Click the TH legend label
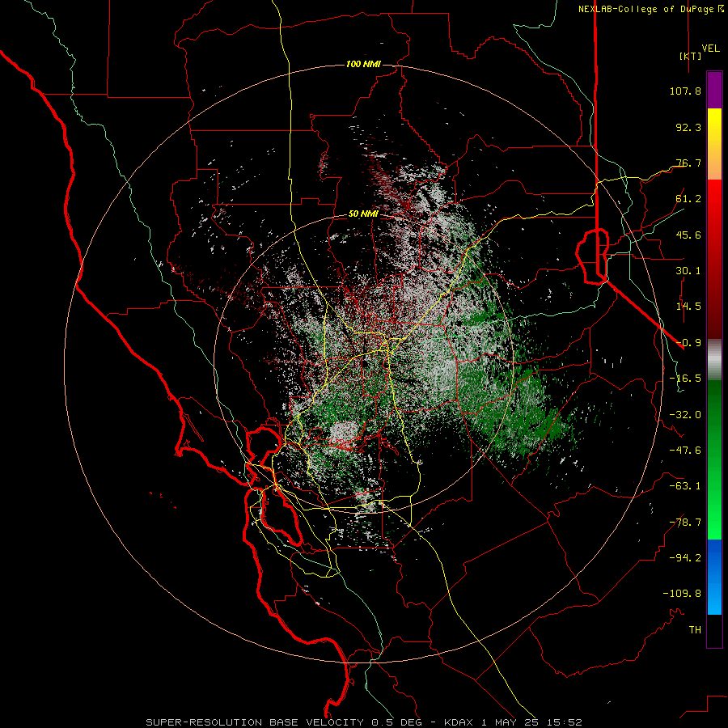This screenshot has height=728, width=728. pos(695,630)
